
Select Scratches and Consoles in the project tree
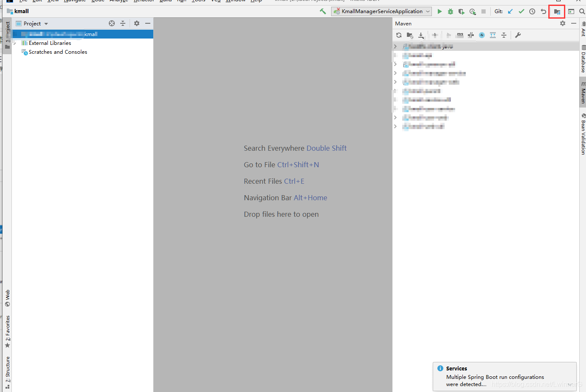point(58,52)
